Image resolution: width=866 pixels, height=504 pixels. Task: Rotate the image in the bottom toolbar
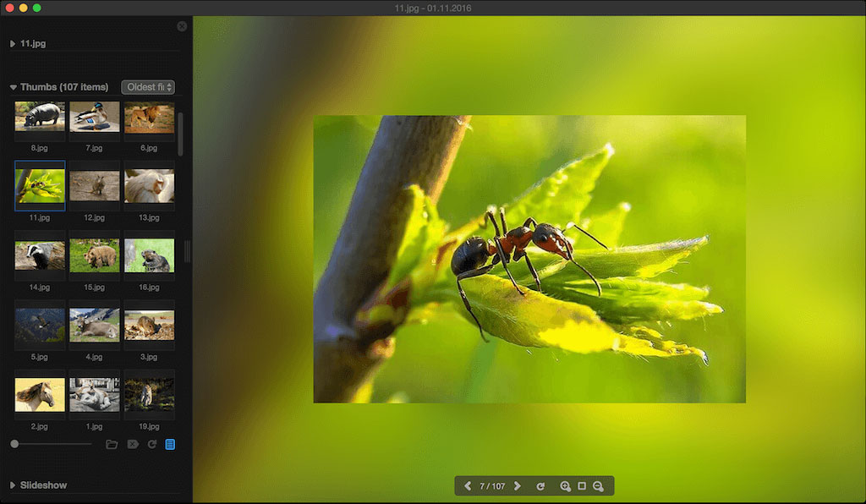click(x=540, y=486)
